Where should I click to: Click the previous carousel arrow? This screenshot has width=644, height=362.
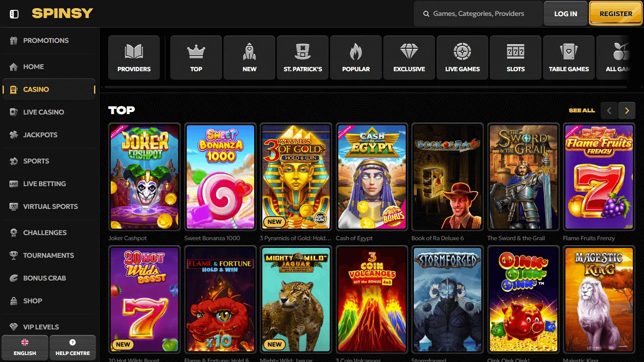pos(609,110)
